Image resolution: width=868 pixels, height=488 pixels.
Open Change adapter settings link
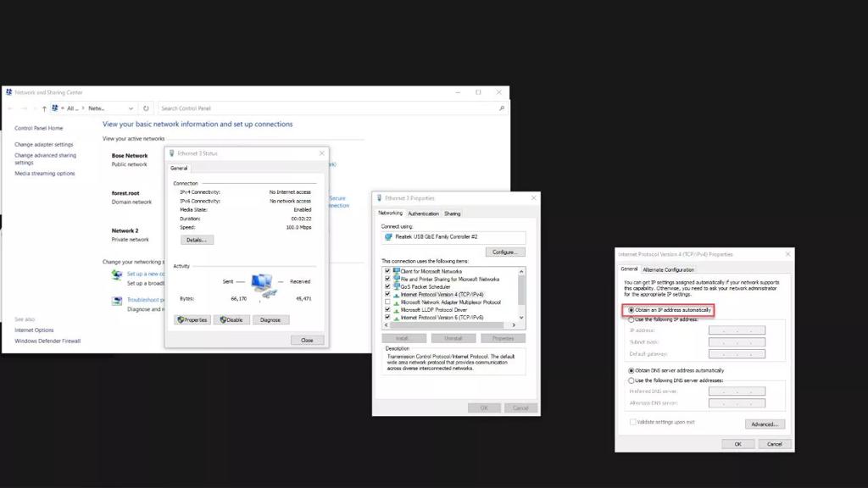44,145
